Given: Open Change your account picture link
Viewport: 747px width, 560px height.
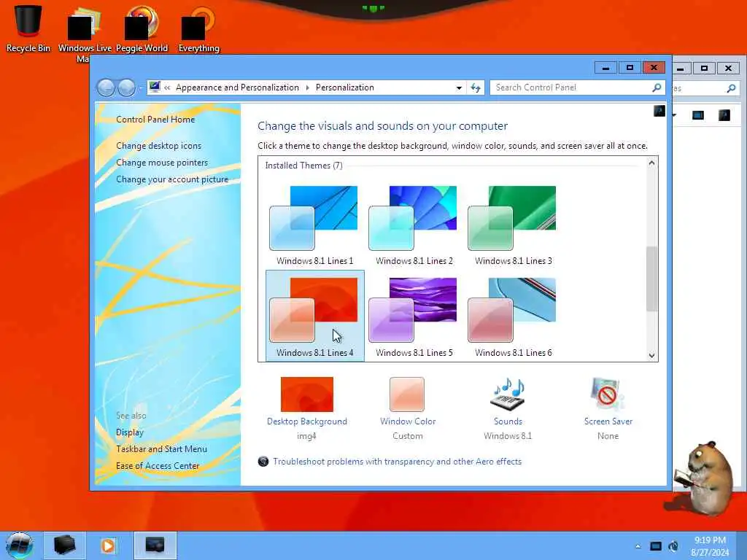Looking at the screenshot, I should [172, 179].
